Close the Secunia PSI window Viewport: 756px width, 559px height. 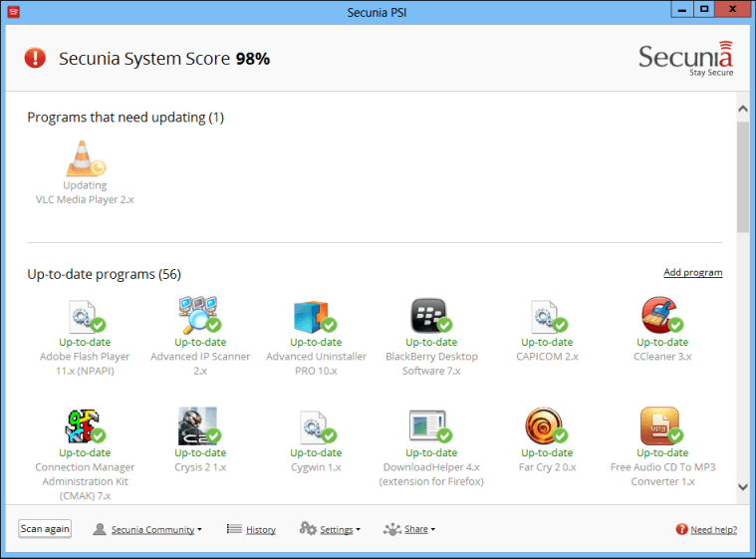click(732, 9)
